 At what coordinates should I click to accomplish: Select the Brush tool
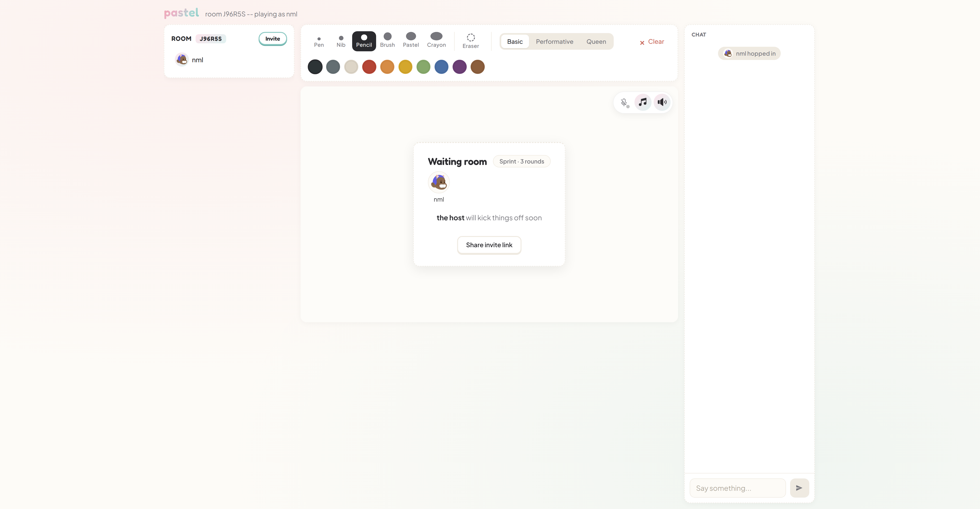387,41
